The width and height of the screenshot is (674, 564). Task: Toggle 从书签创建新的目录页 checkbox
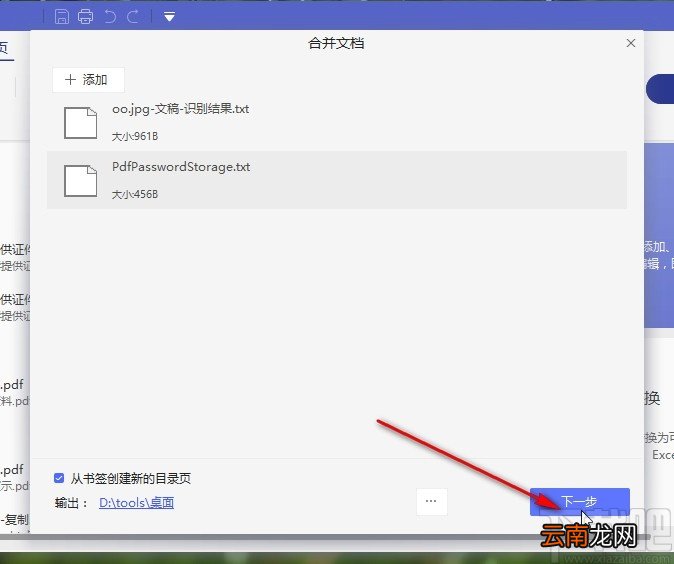tap(59, 478)
